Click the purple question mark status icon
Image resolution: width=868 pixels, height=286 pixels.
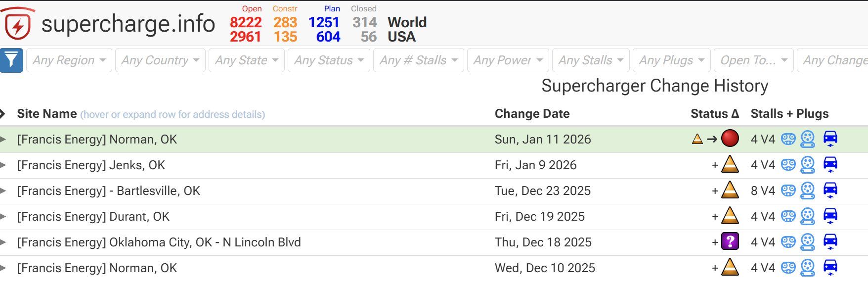coord(730,242)
